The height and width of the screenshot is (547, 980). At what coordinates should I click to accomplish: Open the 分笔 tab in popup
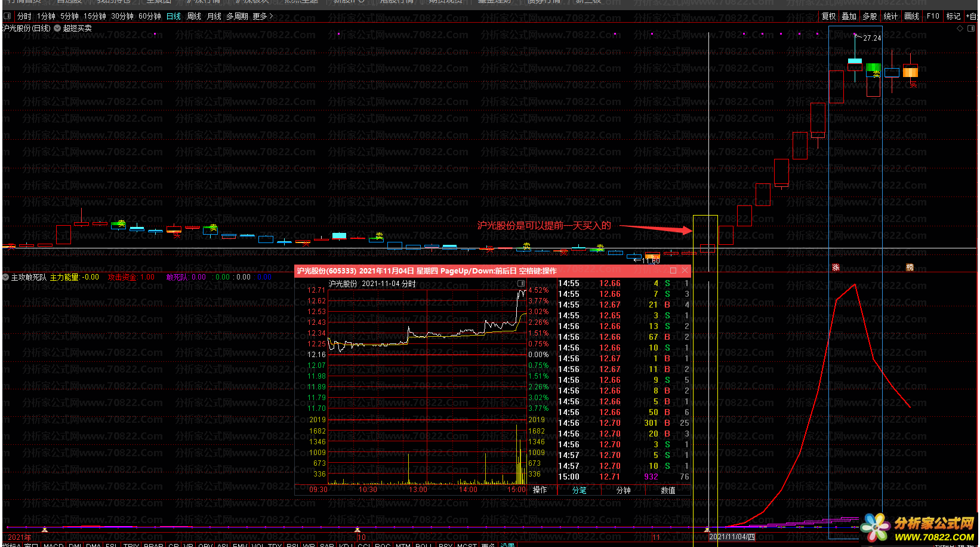click(580, 490)
